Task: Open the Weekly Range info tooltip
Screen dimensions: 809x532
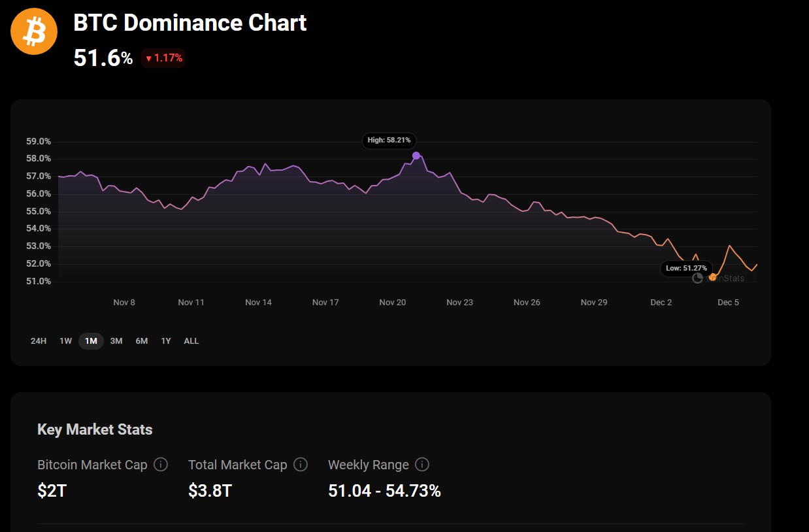Action: pyautogui.click(x=422, y=465)
